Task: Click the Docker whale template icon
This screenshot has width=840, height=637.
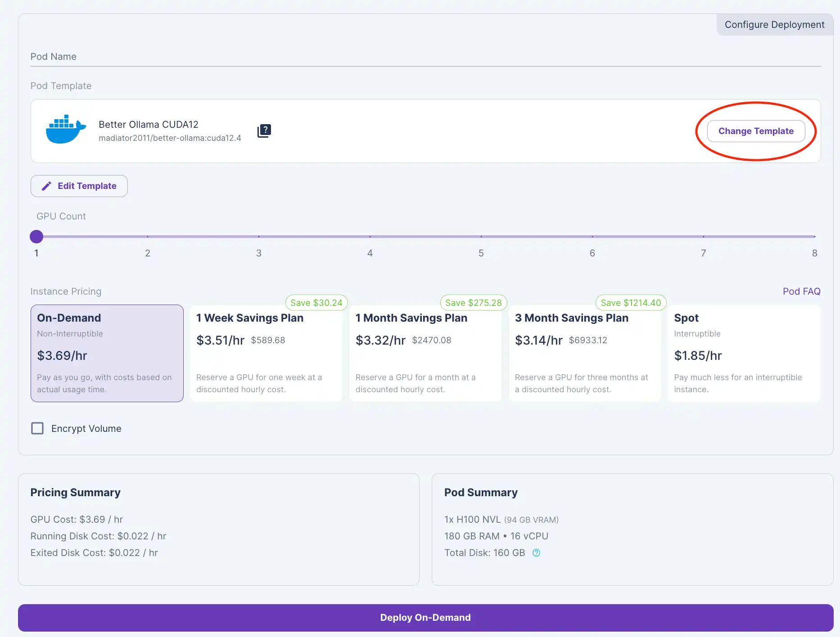Action: (66, 130)
